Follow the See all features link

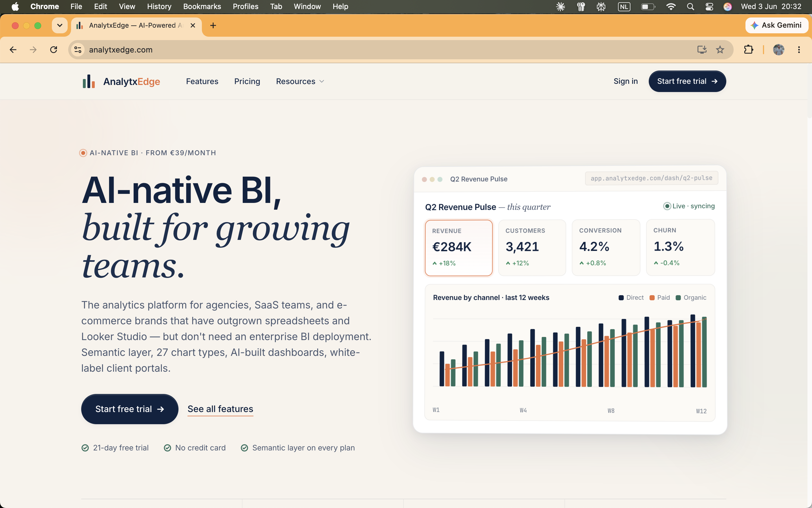click(x=220, y=409)
